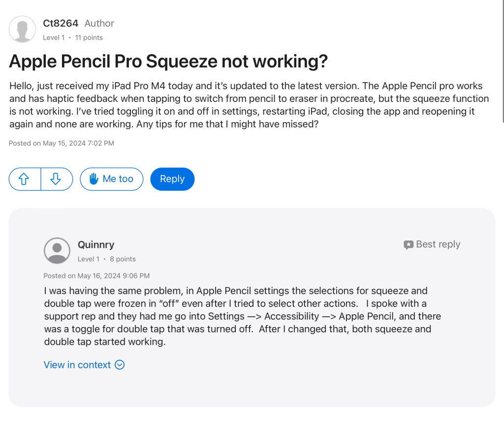Click Quinnry Level 1 points label
Image resolution: width=504 pixels, height=422 pixels.
pos(106,259)
